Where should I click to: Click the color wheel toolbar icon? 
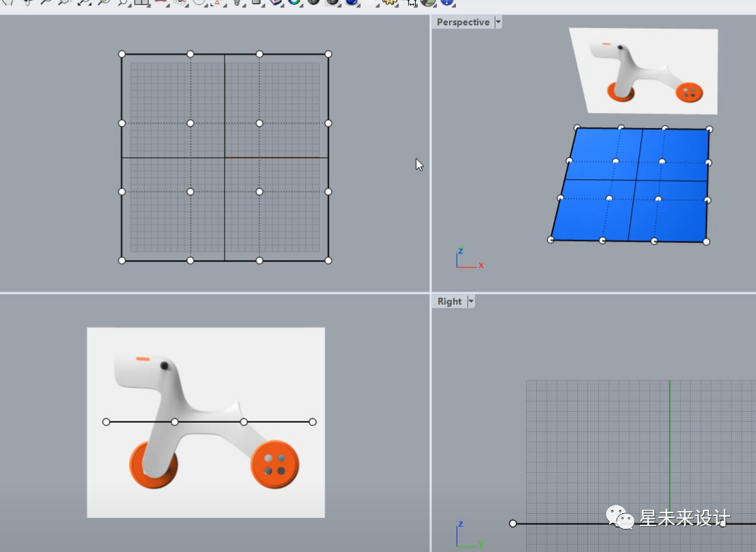point(294,2)
